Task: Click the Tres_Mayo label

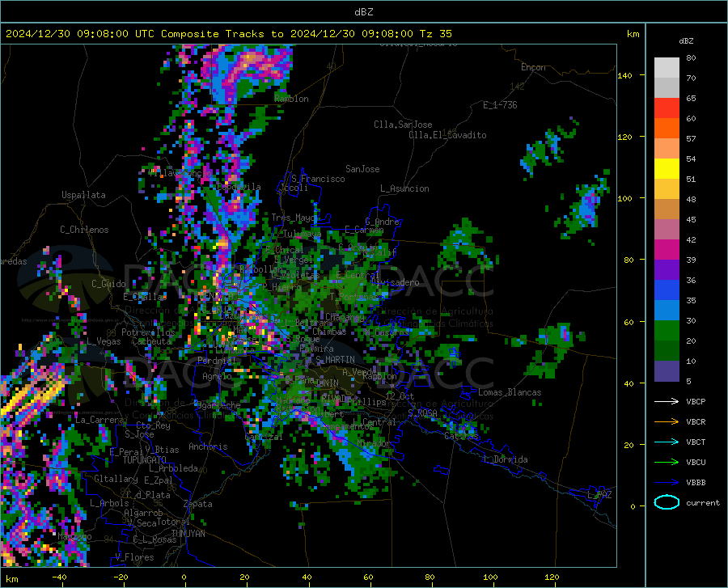Action: [x=294, y=218]
